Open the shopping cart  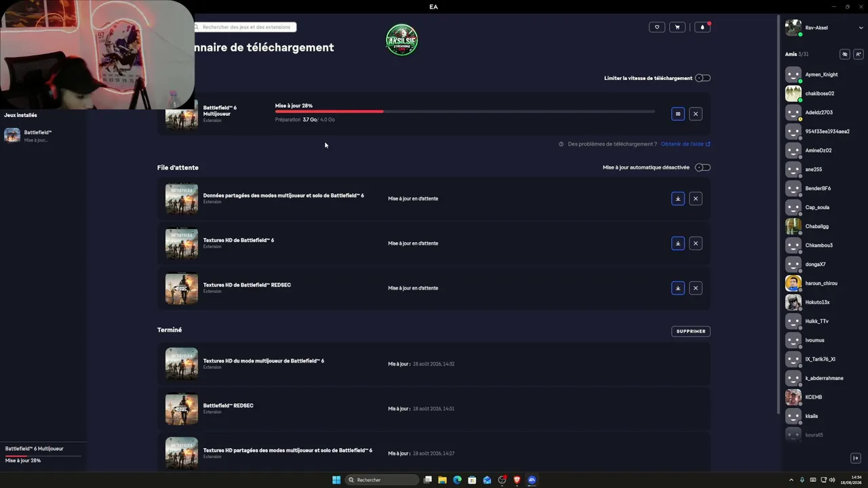[x=677, y=27]
